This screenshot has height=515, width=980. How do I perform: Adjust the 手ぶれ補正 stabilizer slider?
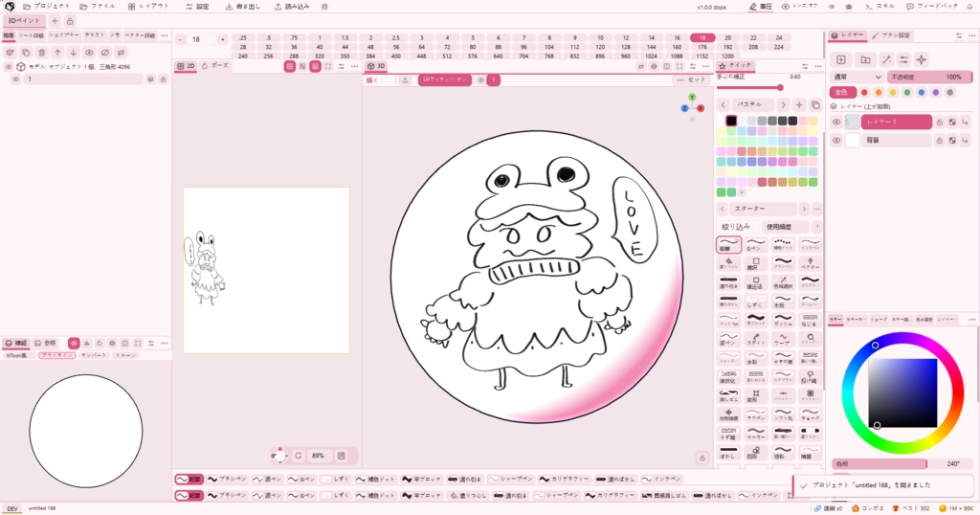click(749, 87)
